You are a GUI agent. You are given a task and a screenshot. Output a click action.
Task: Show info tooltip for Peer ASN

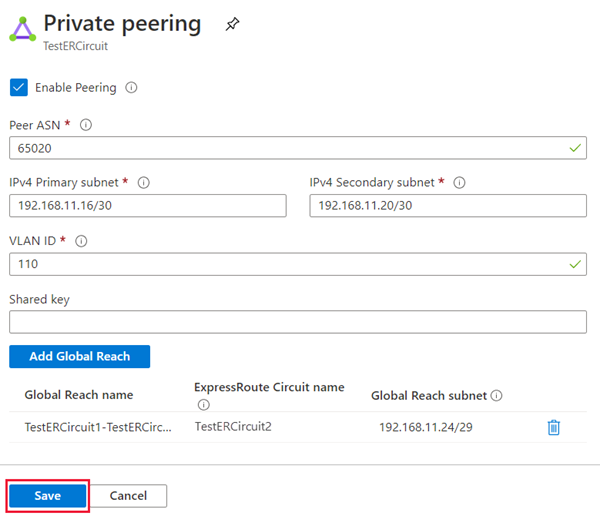[x=86, y=125]
